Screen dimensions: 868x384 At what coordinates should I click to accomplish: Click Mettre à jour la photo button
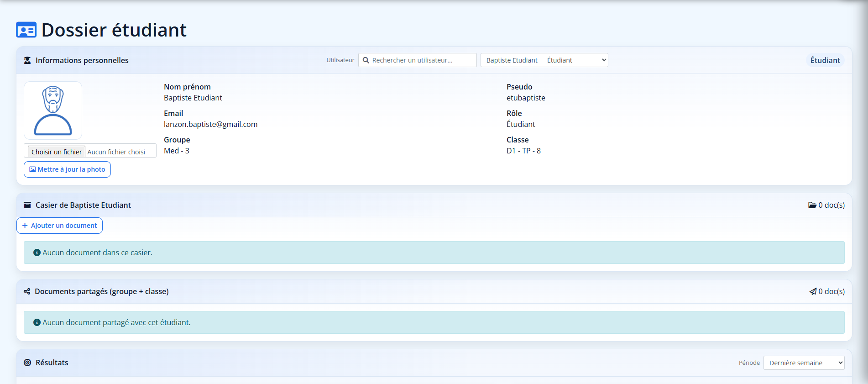pos(67,169)
